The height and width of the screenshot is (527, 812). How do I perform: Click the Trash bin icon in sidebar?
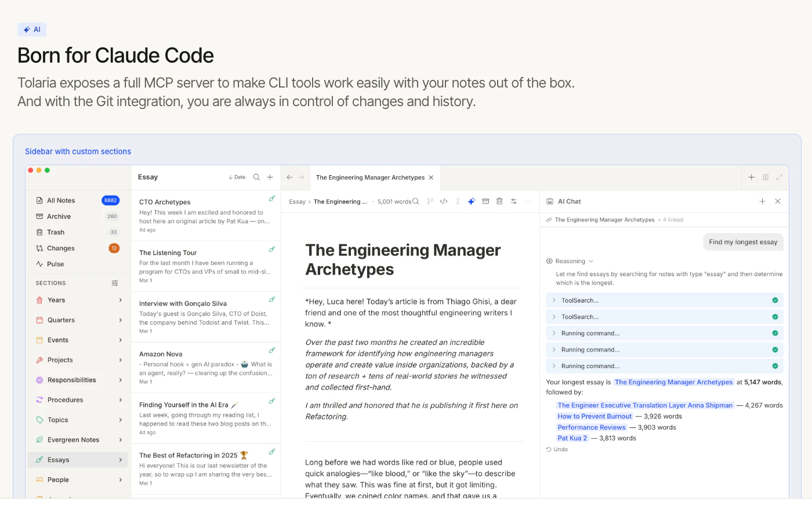39,232
